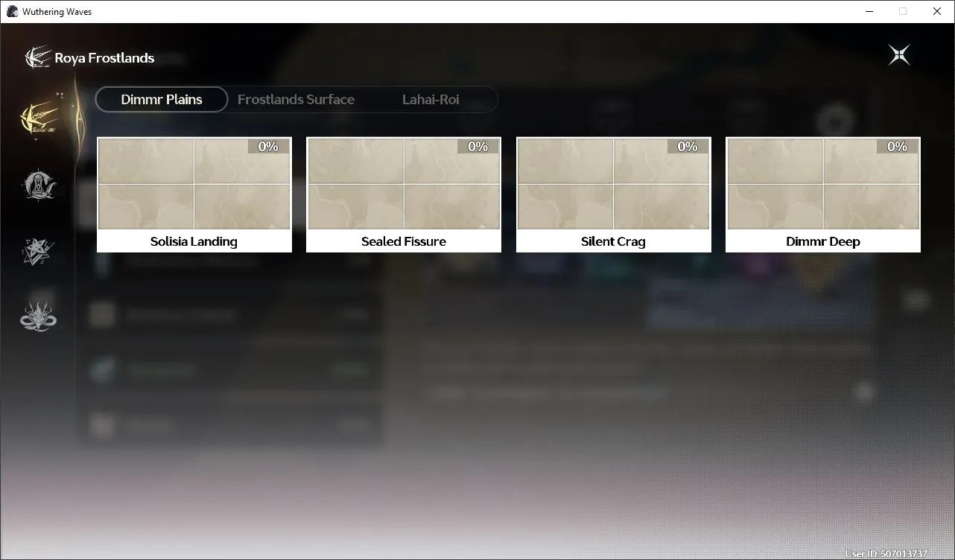Click the Wuthering Waves title bar app icon
Screen dimensions: 955x560
coord(12,11)
